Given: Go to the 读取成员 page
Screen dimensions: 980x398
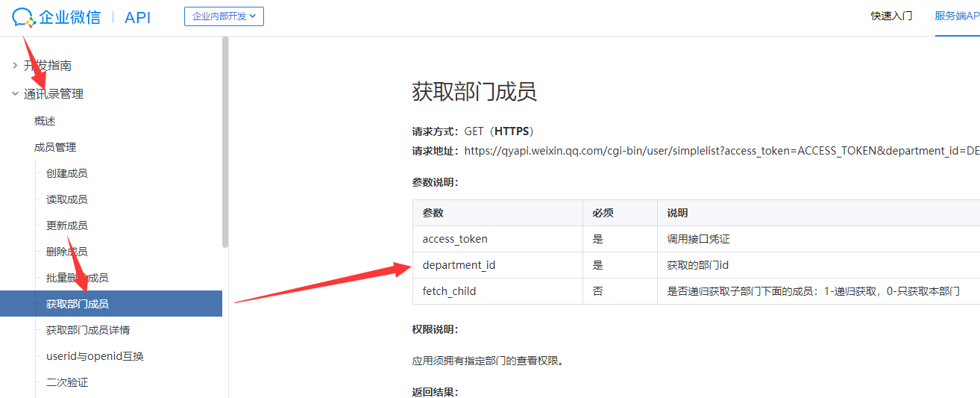Looking at the screenshot, I should (66, 199).
